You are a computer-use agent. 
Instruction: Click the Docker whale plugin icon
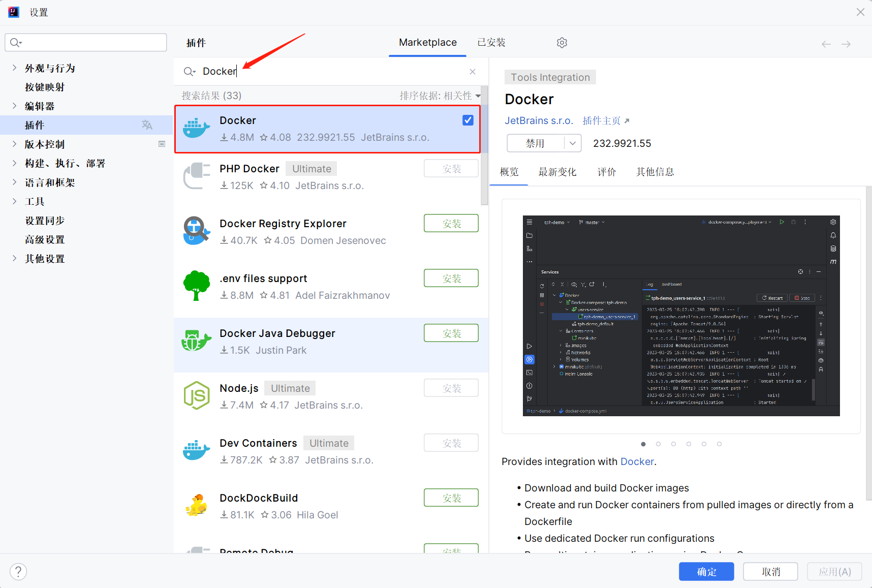tap(196, 128)
